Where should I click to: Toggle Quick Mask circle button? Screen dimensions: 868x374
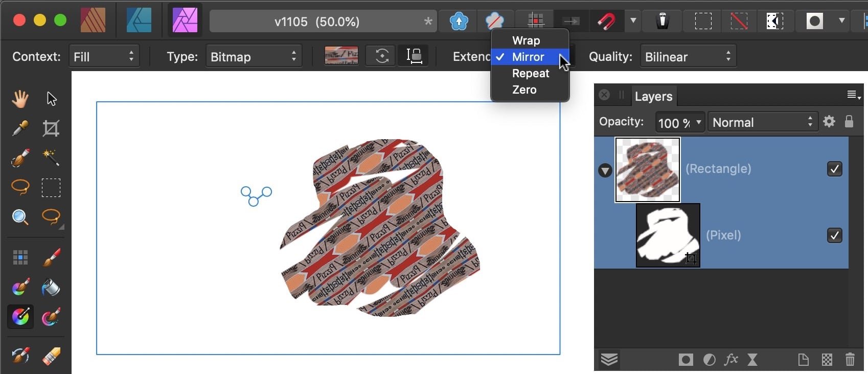815,21
